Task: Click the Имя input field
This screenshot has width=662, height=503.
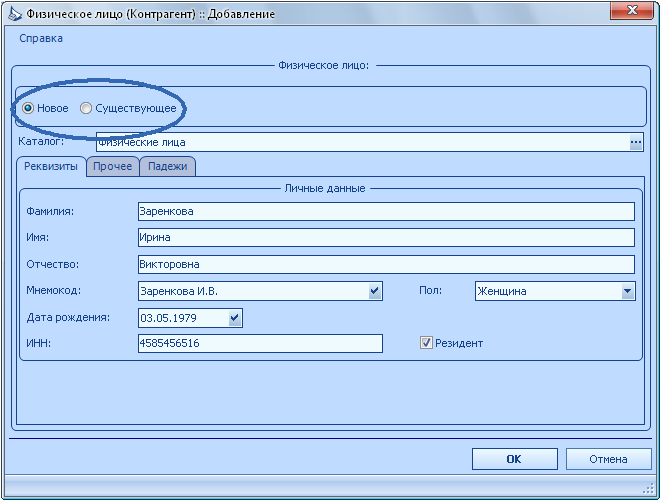Action: coord(386,238)
